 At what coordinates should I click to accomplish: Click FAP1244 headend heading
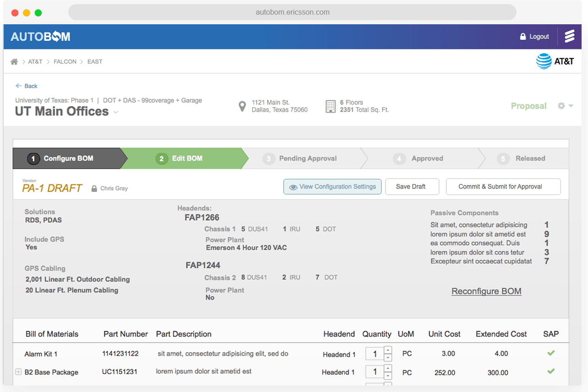pos(203,265)
